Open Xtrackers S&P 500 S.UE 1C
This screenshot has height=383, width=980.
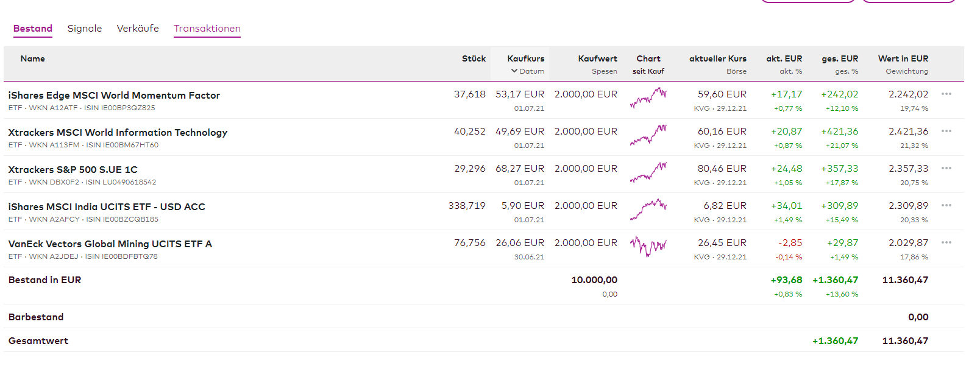point(73,170)
